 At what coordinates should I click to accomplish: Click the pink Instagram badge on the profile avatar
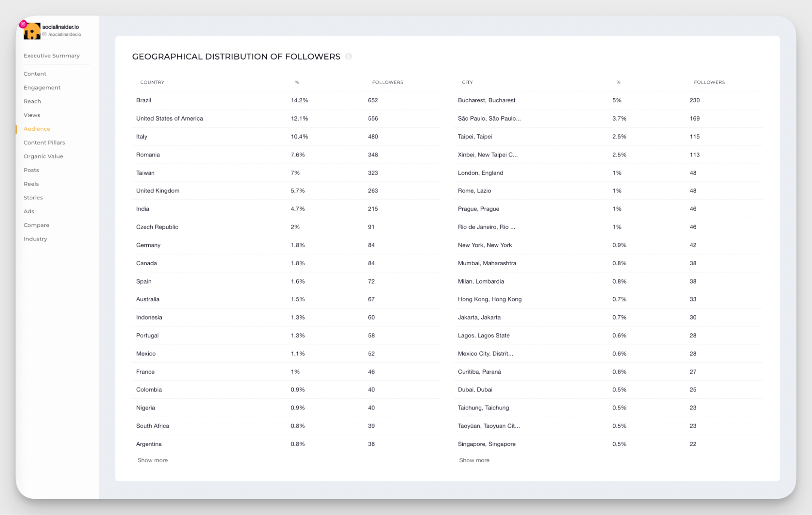pos(23,23)
